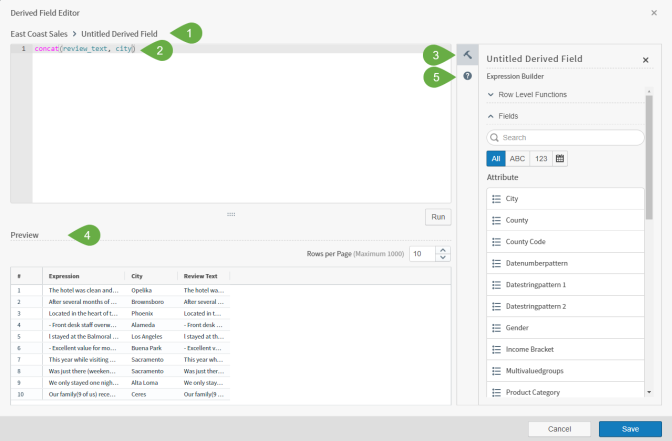This screenshot has width=672, height=441.
Task: Open the Expression Builder wrench icon
Action: [467, 55]
